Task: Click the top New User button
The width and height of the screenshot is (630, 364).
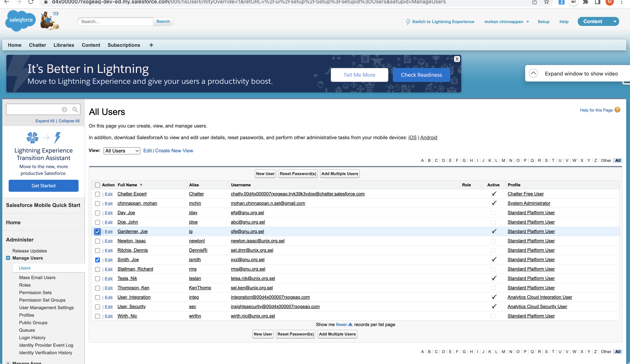Action: tap(265, 174)
